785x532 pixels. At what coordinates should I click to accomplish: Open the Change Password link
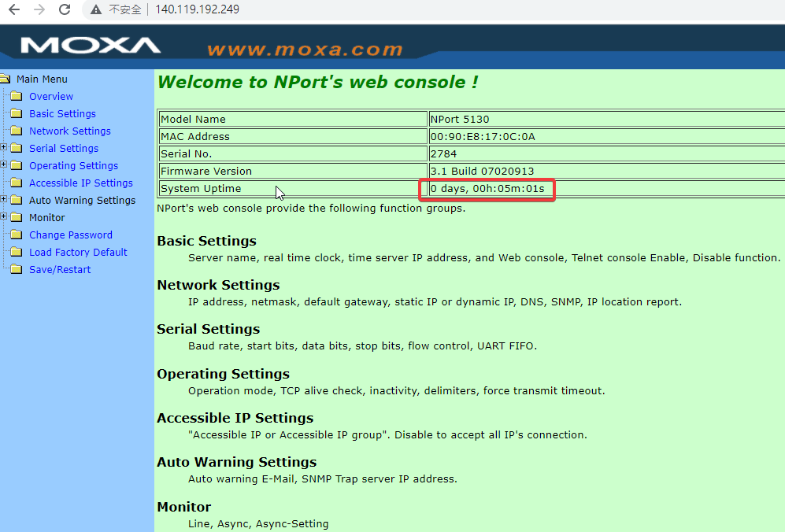point(71,235)
